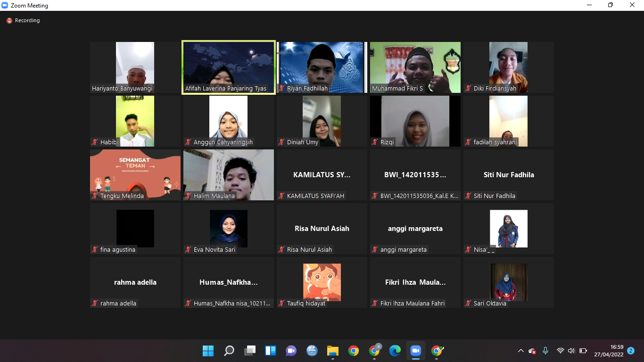The width and height of the screenshot is (644, 362).
Task: Open the Widgets panel icon
Action: point(271,351)
